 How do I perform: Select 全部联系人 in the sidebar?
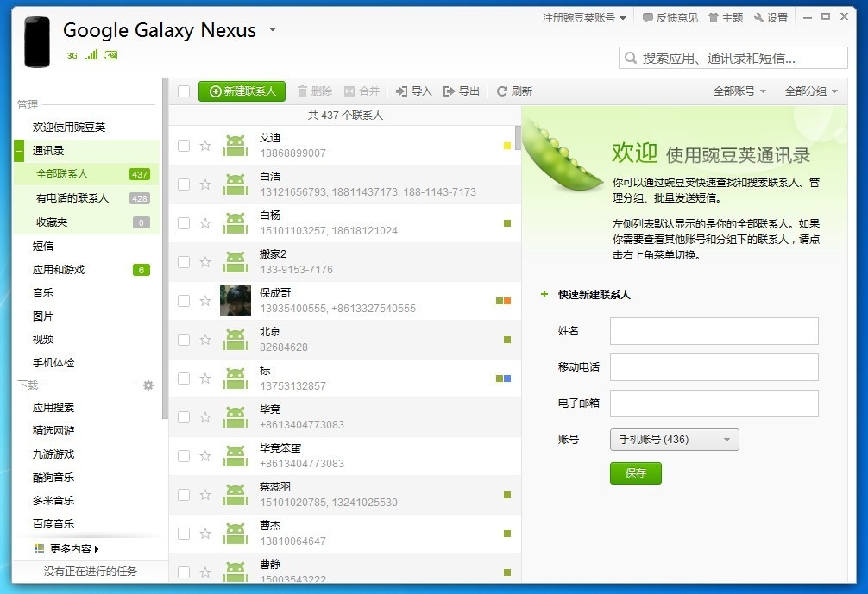86,174
